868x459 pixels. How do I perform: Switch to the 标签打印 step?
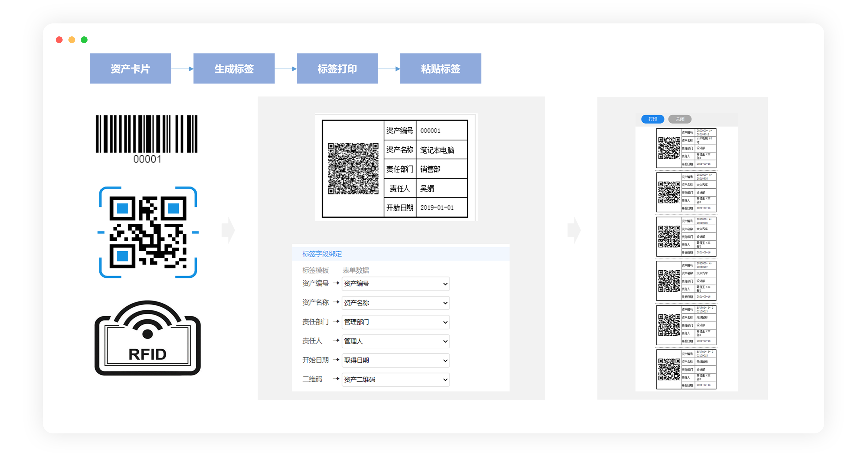click(x=337, y=68)
